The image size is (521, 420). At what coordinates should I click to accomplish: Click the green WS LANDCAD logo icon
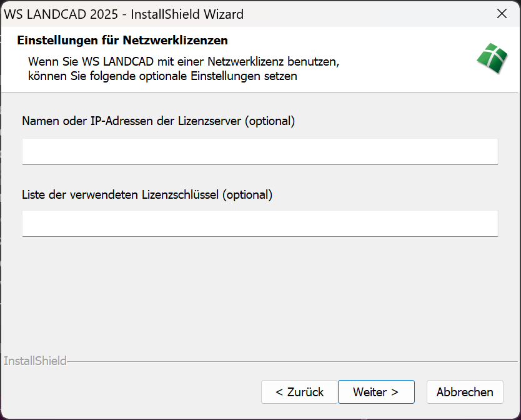click(492, 59)
